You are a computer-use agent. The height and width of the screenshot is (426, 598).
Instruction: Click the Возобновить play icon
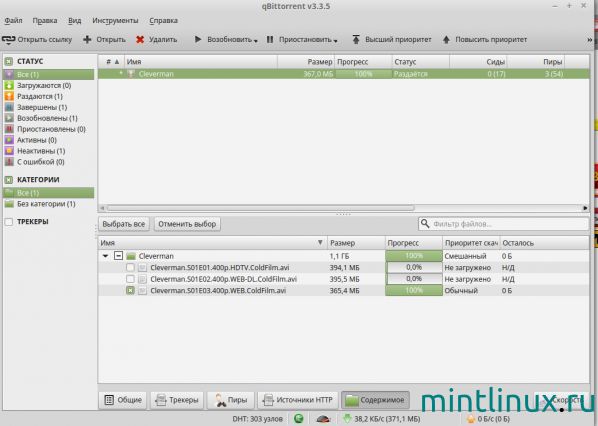coord(198,39)
